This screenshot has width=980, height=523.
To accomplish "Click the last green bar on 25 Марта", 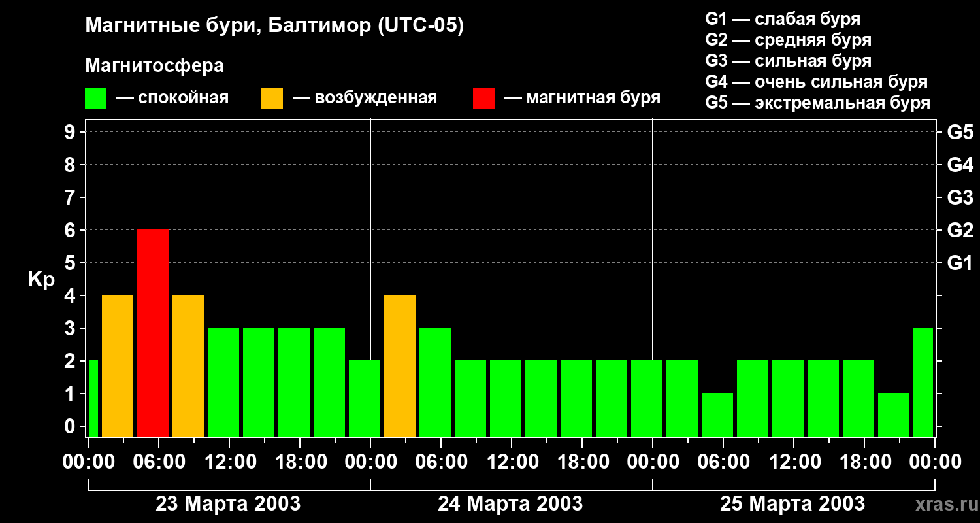I will 923,382.
